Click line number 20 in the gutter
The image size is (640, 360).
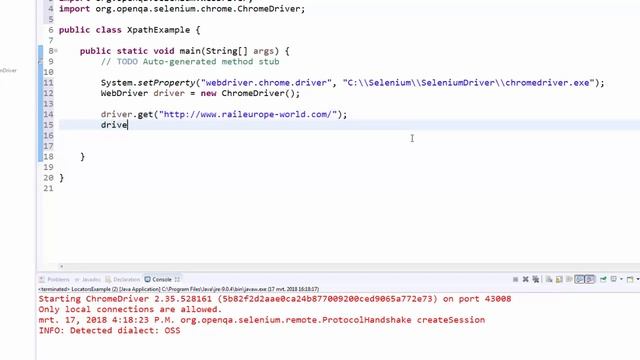[48, 178]
